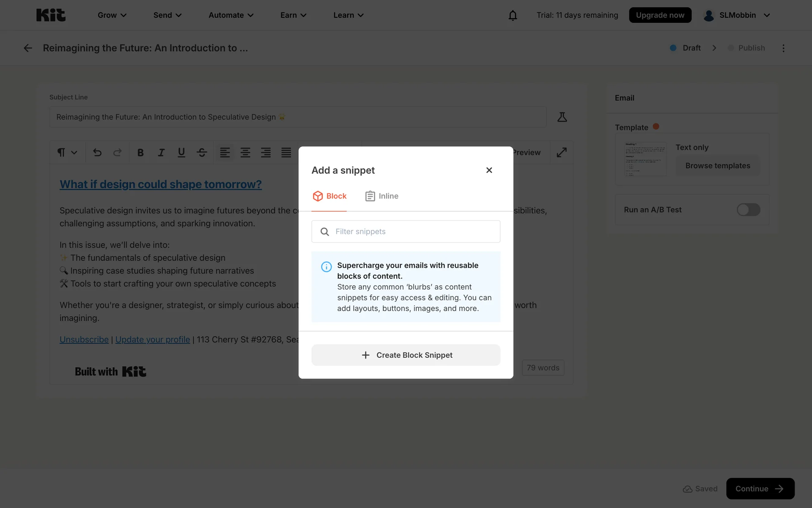Undo the last edit
812x508 pixels.
click(x=97, y=152)
